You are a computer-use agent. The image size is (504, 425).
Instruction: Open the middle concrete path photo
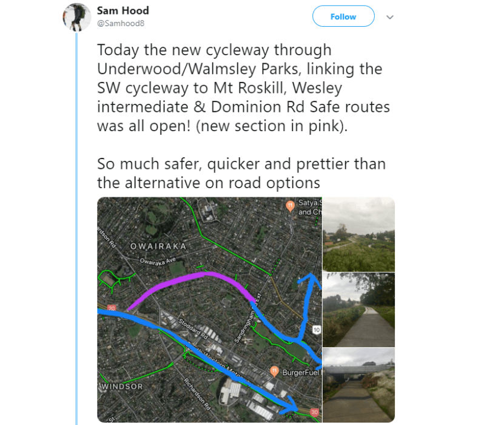pos(358,309)
